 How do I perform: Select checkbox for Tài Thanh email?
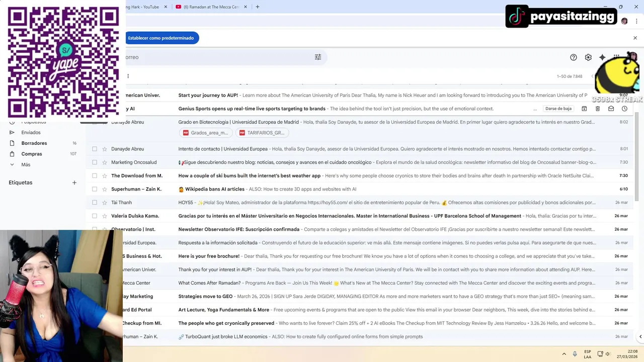click(x=95, y=203)
